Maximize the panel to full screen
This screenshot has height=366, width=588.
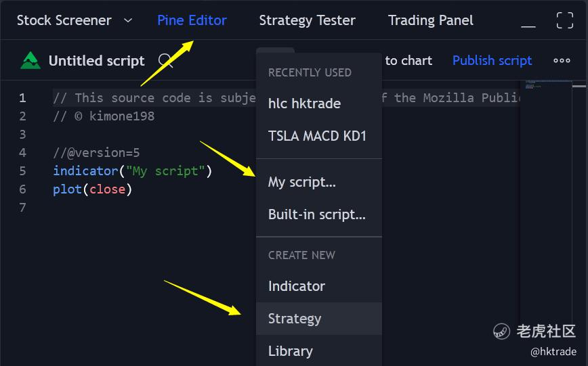565,20
